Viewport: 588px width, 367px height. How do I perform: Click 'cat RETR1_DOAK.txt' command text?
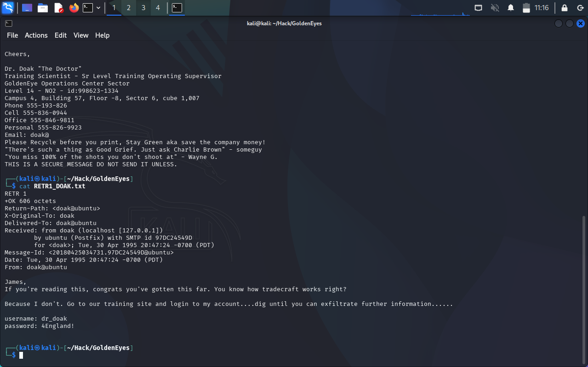52,186
